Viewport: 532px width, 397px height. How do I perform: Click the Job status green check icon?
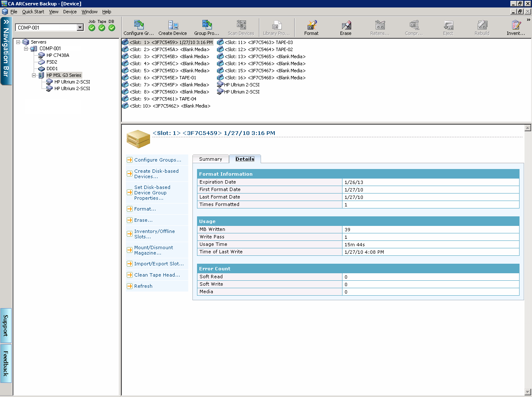pyautogui.click(x=92, y=28)
